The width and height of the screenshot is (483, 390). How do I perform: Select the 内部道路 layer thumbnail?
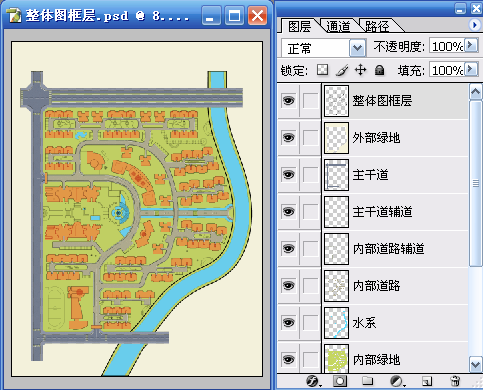[336, 286]
